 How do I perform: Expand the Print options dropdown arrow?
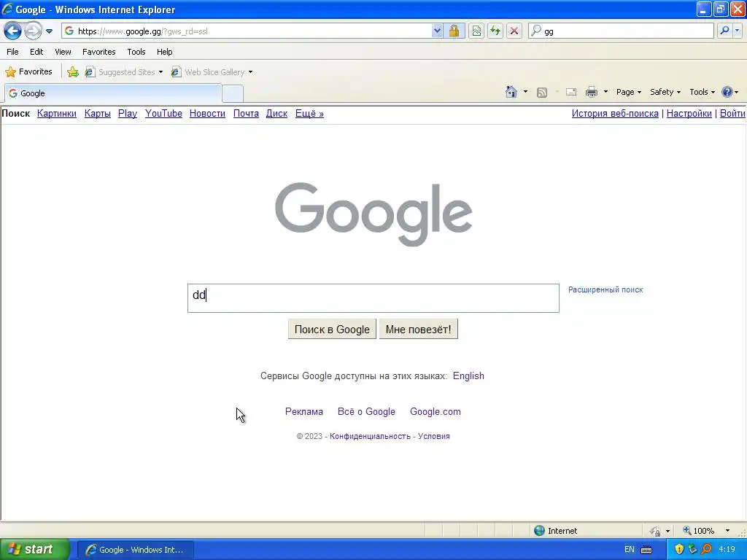pyautogui.click(x=605, y=92)
